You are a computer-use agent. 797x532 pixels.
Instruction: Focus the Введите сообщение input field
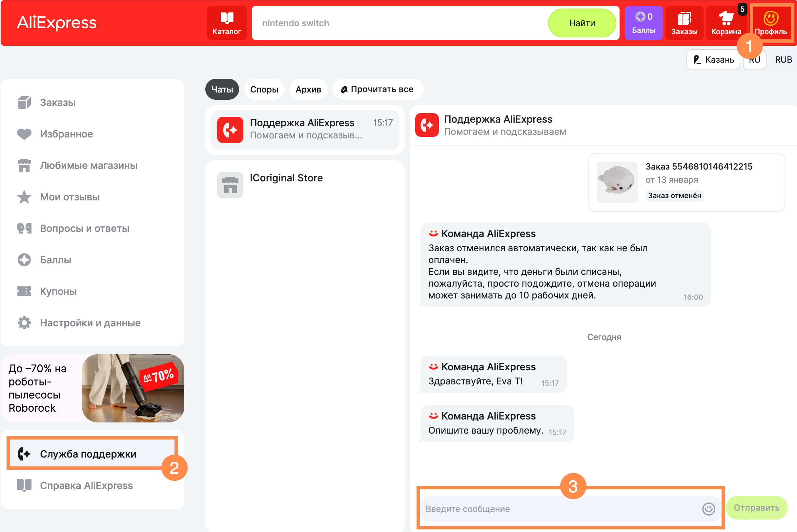[557, 509]
